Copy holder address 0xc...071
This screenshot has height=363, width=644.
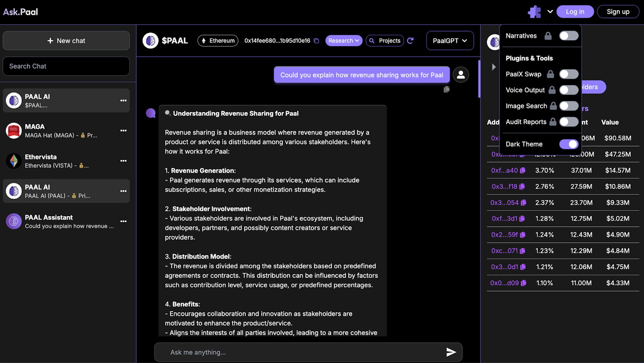coord(522,251)
